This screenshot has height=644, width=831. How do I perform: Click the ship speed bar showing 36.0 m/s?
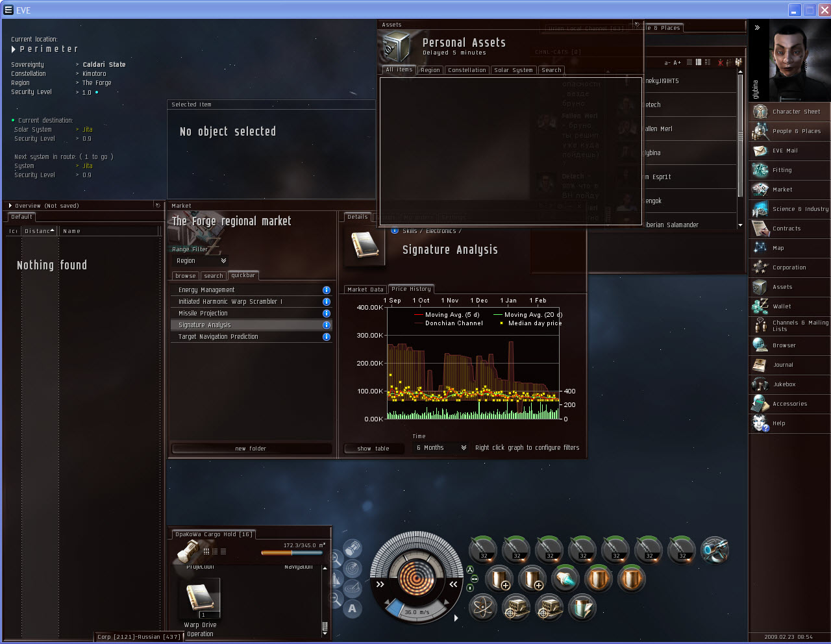[416, 612]
